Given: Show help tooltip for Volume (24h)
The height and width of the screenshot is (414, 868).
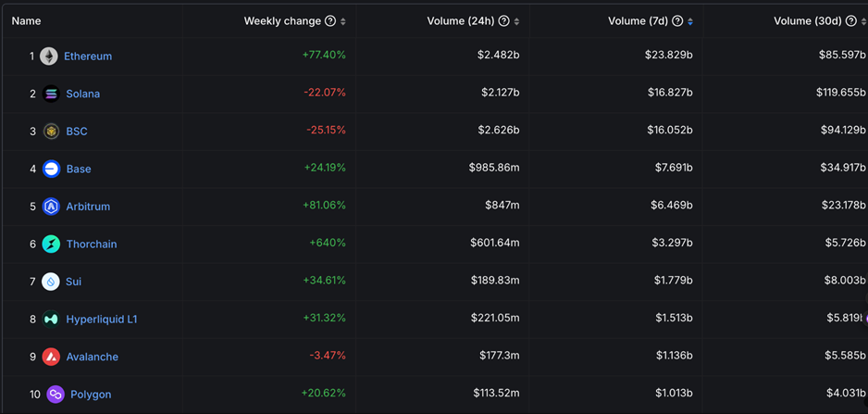Looking at the screenshot, I should coord(504,21).
